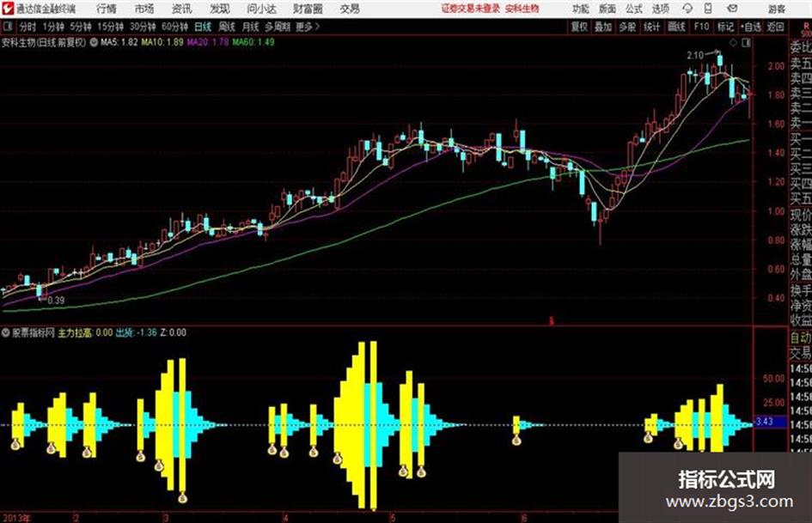
Task: Click the MA60: 1.49 indicator label
Action: click(253, 42)
